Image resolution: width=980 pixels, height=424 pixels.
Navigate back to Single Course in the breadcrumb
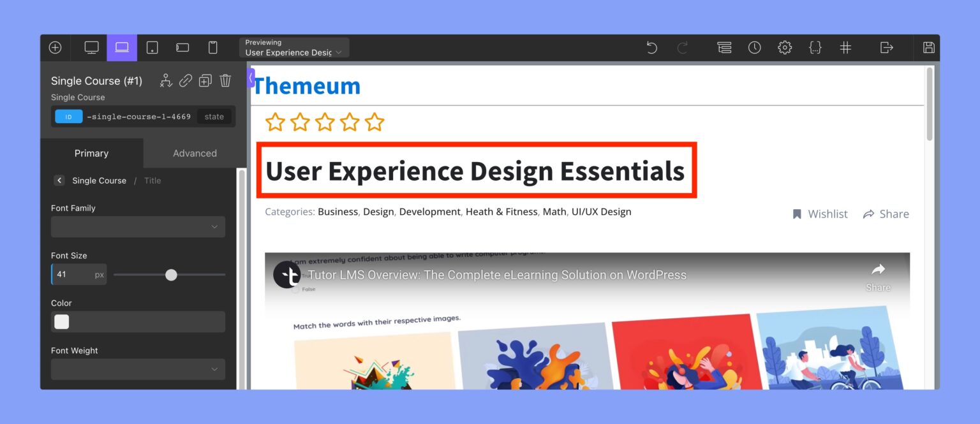coord(99,180)
